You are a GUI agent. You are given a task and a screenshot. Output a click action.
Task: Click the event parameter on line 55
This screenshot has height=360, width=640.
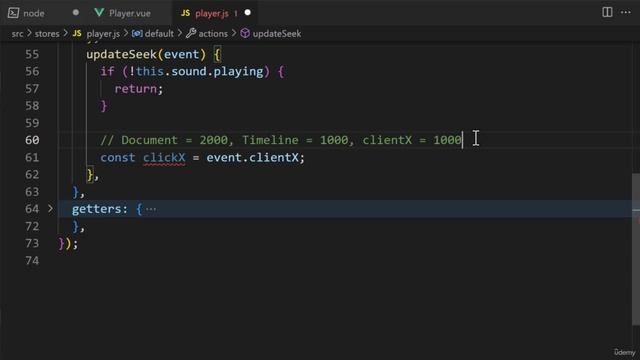tap(181, 54)
